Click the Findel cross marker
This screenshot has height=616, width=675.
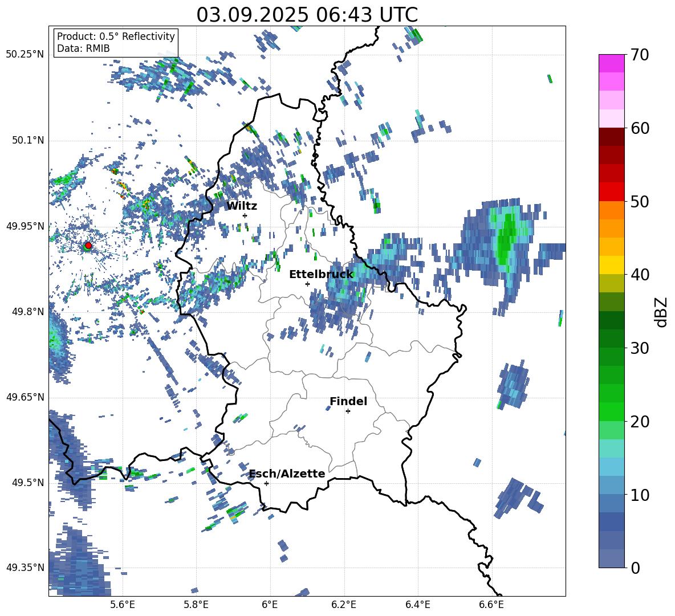348,411
